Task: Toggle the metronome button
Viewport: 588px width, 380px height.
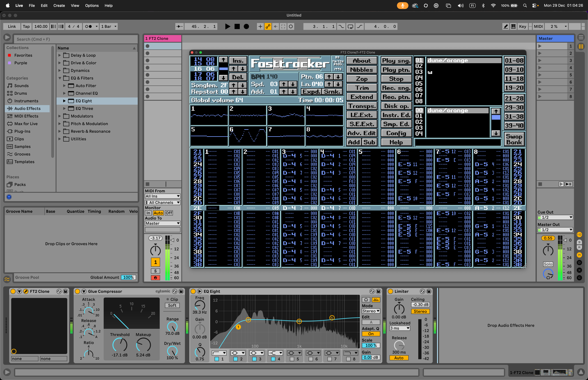Action: pos(88,26)
